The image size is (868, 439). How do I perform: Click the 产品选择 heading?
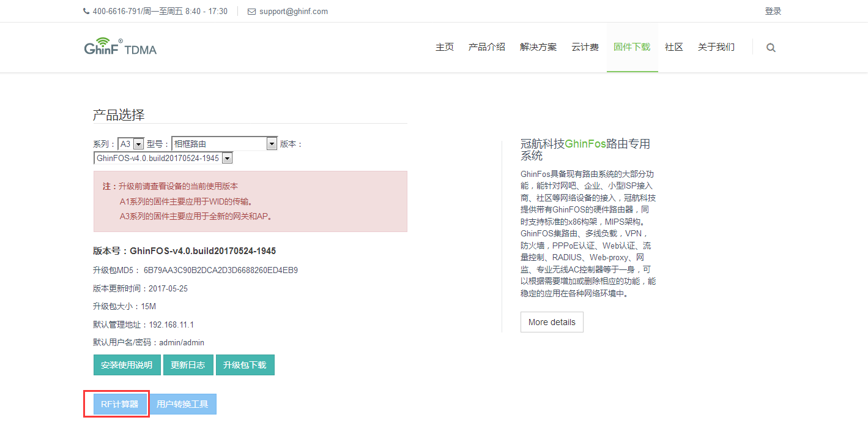[119, 114]
